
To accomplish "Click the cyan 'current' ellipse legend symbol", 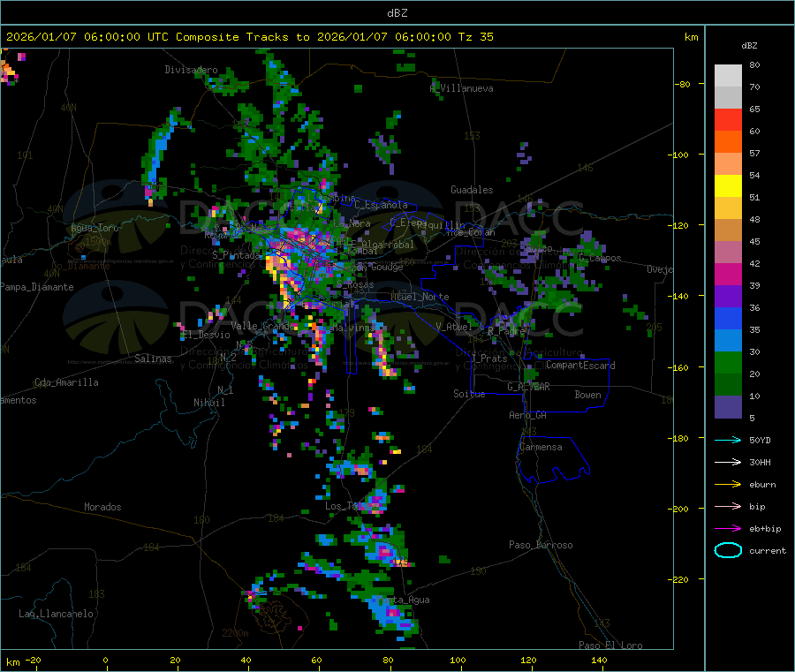I will tap(728, 550).
